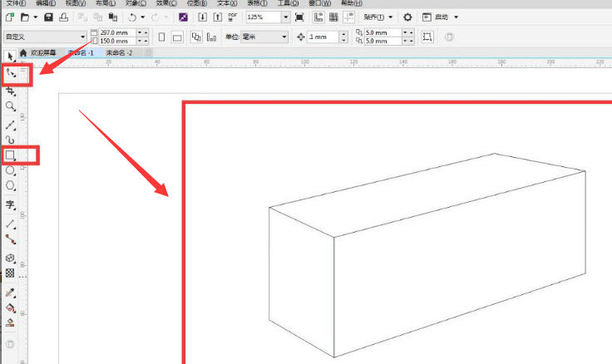The height and width of the screenshot is (364, 612).
Task: Select the Ellipse tool
Action: point(11,170)
